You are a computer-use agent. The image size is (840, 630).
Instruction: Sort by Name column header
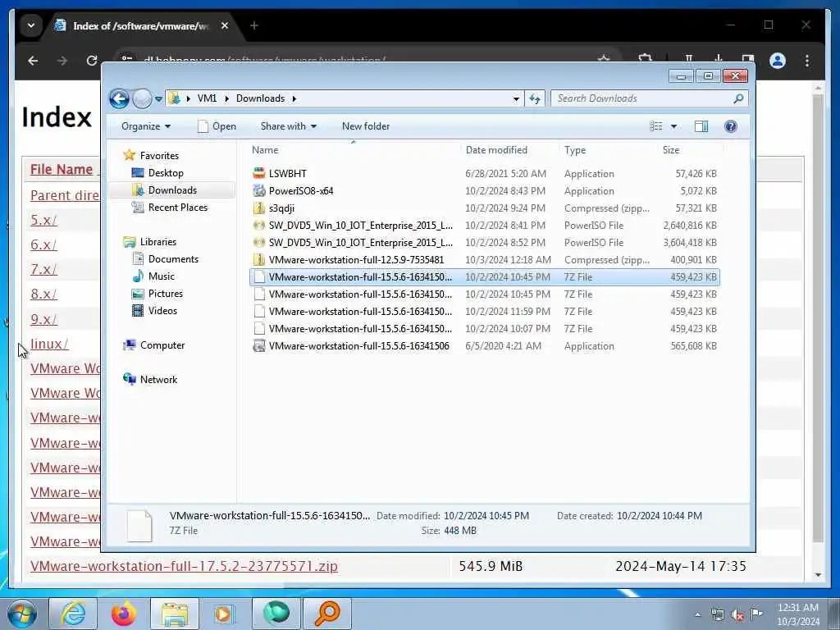(x=265, y=150)
